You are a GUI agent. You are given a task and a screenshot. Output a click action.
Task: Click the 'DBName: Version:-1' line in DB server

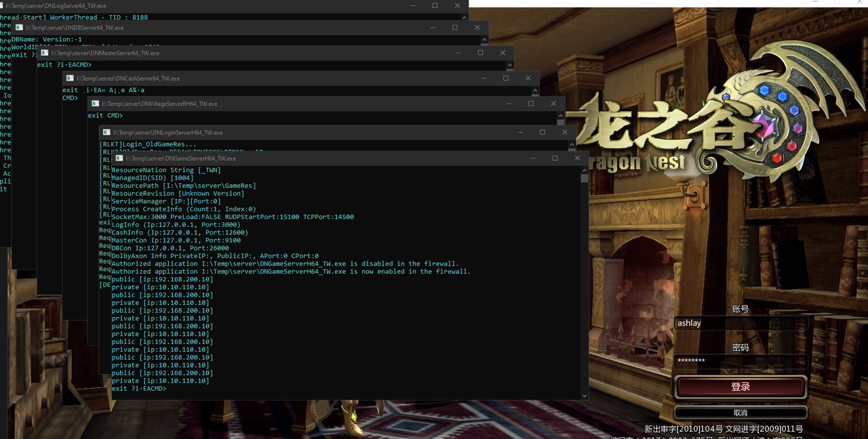coord(47,39)
